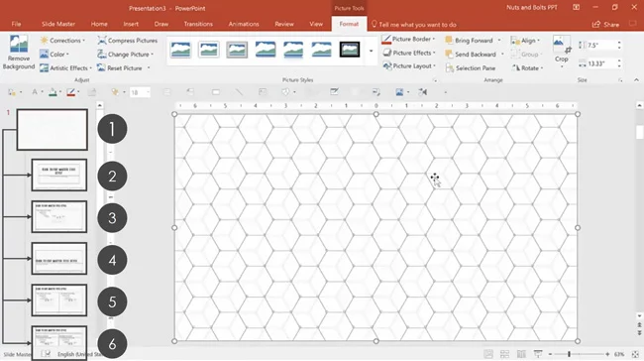Click the shape outline pen icon in quick toolbar

pos(71,92)
